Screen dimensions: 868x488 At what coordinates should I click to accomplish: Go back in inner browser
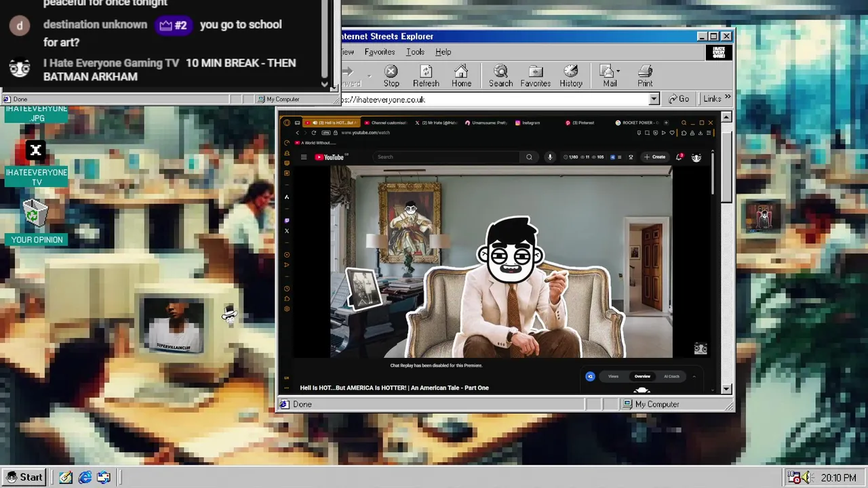(x=297, y=133)
